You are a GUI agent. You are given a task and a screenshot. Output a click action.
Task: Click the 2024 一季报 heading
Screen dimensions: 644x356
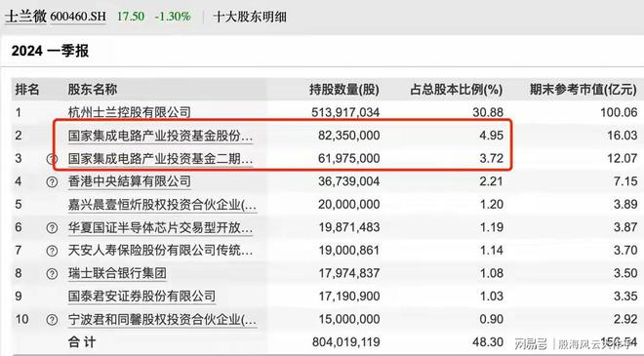click(x=50, y=51)
